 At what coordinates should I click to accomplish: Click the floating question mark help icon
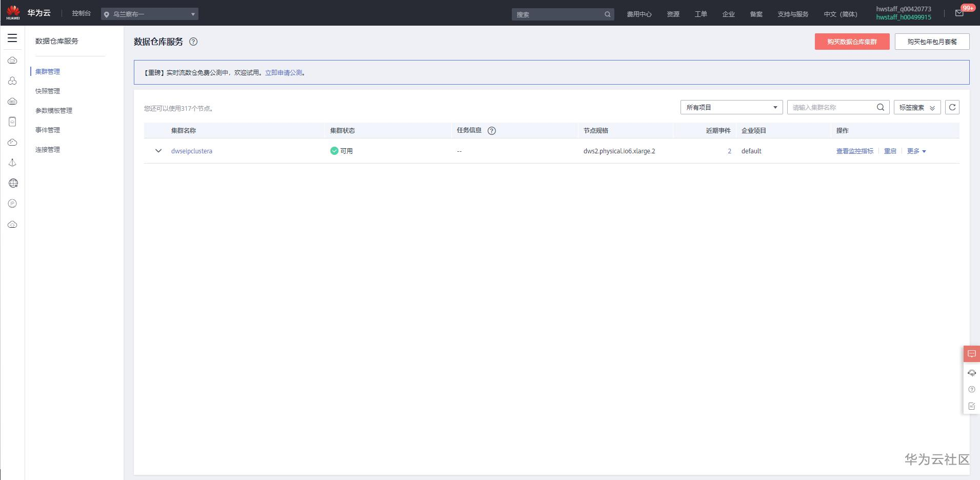tap(972, 389)
